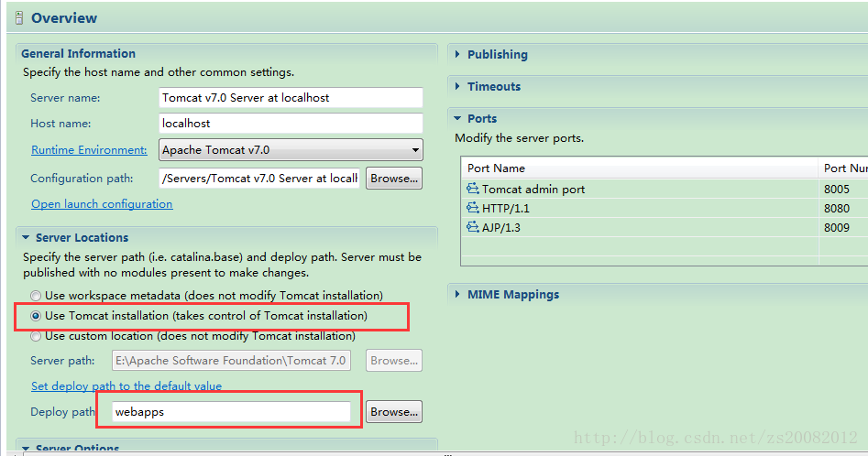Browse for the Configuration path
The image size is (868, 456).
394,179
